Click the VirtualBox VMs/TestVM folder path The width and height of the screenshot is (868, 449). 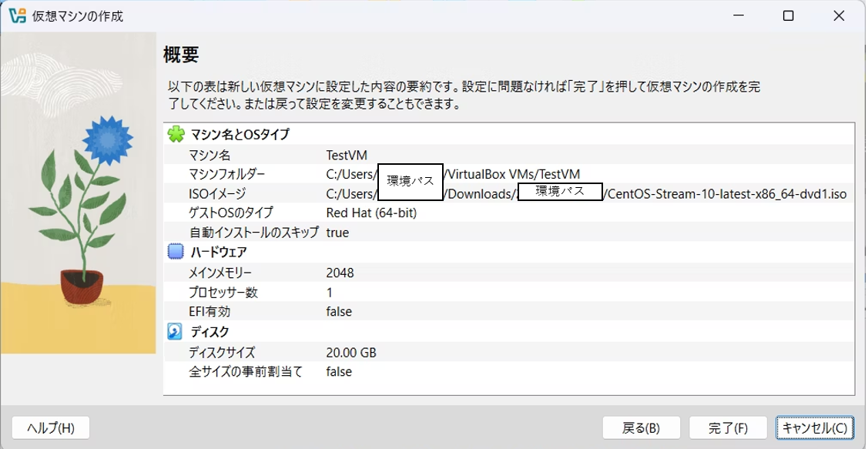[513, 174]
